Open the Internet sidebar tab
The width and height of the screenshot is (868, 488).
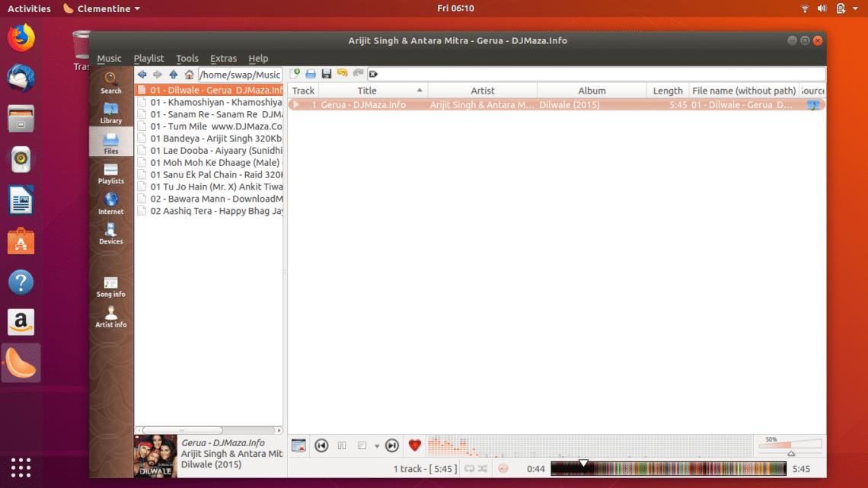click(x=110, y=203)
